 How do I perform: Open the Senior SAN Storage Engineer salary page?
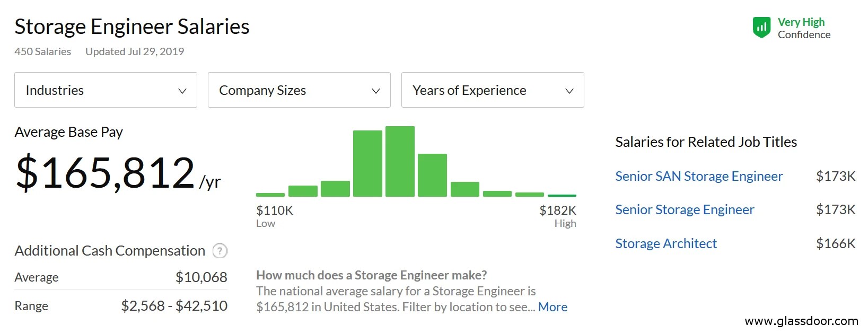(699, 176)
